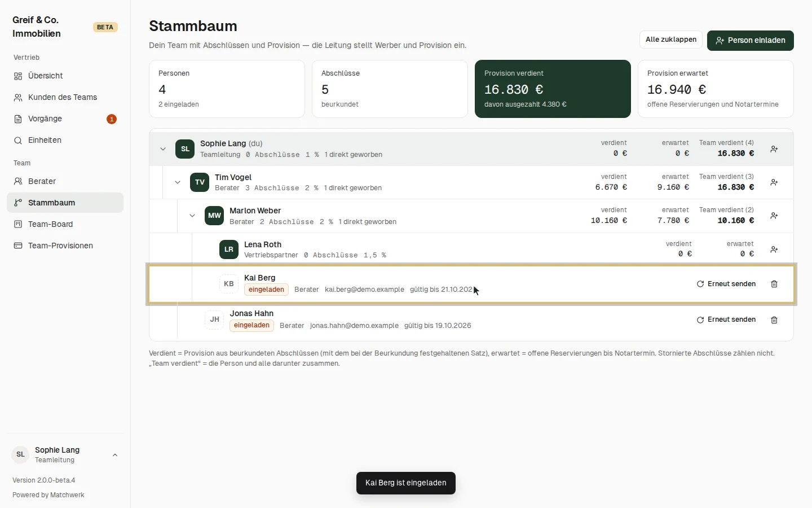Resend invitation to Kai Berg
Viewport: 812px width, 508px height.
(x=726, y=284)
